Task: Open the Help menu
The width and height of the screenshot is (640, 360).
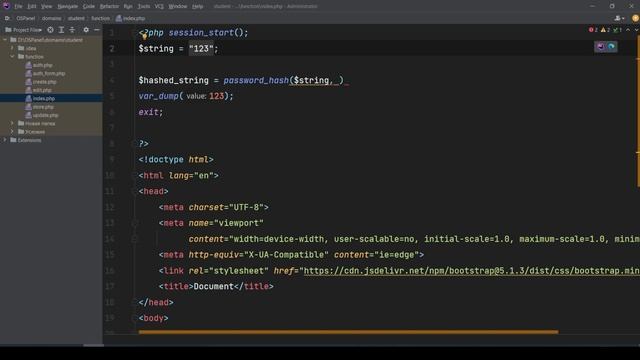Action: pos(198,7)
